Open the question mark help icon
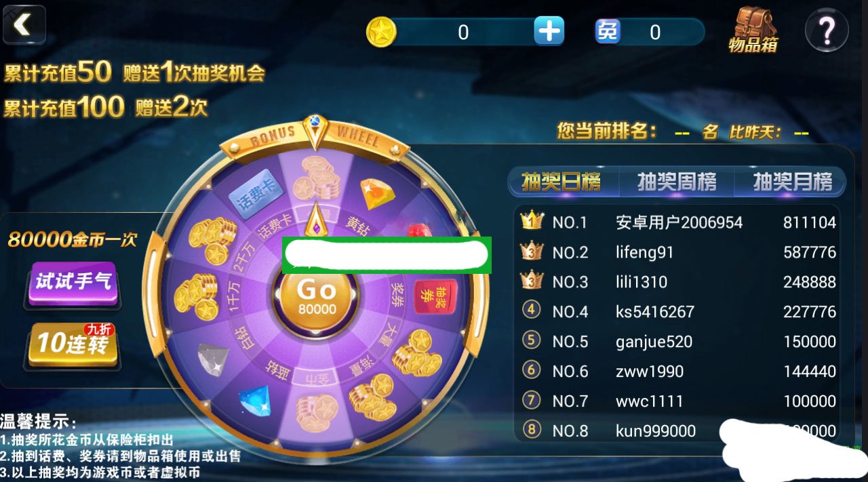Image resolution: width=868 pixels, height=482 pixels. click(827, 30)
